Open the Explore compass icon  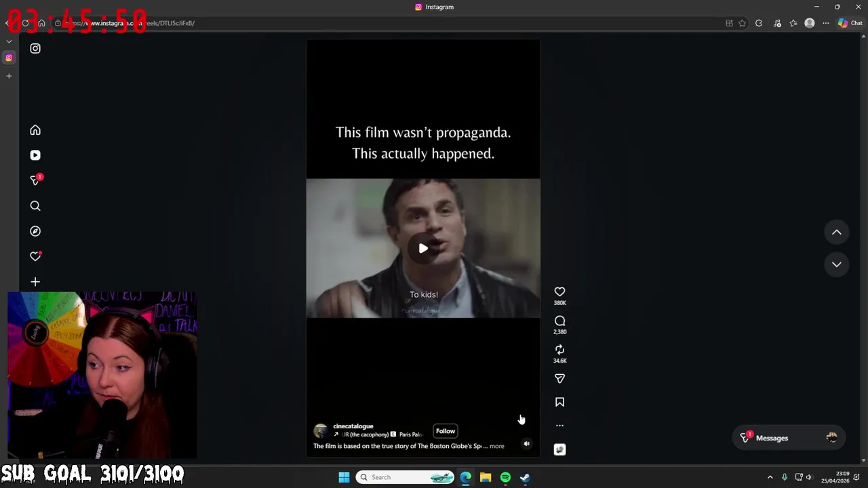click(35, 231)
